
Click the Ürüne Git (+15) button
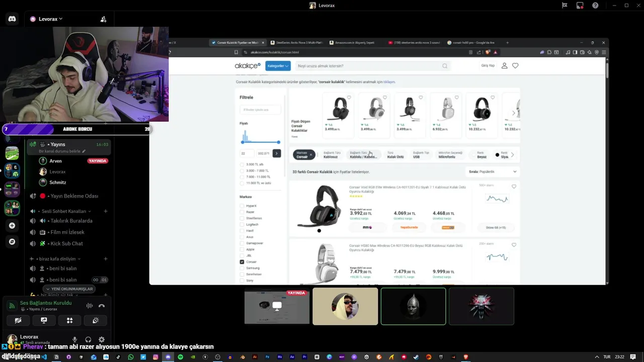coord(496,228)
